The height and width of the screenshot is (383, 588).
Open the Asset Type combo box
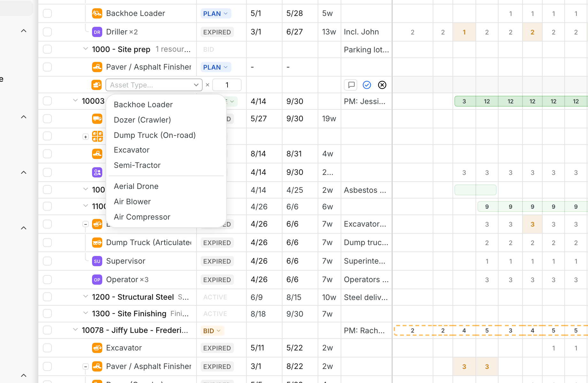pos(154,85)
